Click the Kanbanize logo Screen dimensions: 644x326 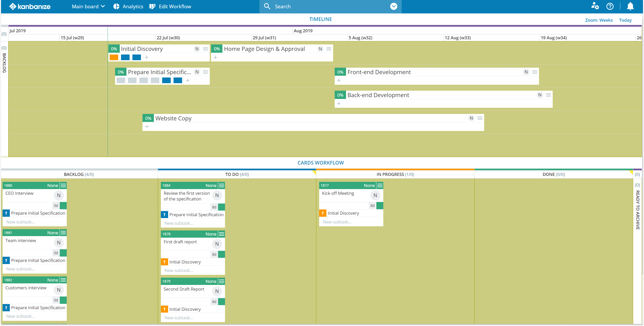[30, 6]
